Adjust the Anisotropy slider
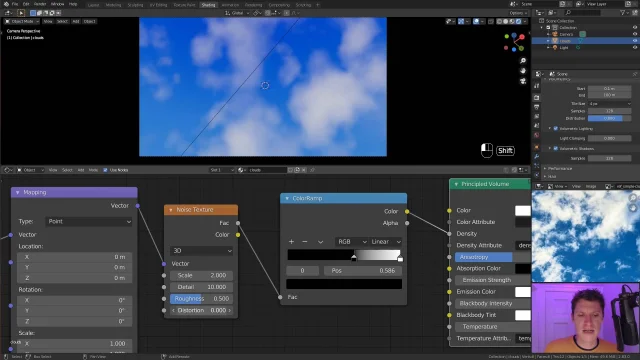Screen dimensions: 640x360 (x=493, y=257)
